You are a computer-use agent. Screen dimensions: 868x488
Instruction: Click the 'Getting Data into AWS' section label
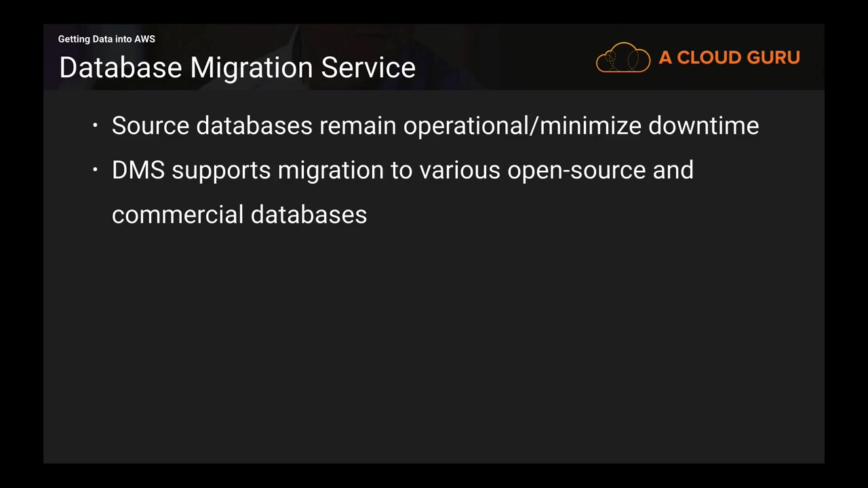(106, 39)
